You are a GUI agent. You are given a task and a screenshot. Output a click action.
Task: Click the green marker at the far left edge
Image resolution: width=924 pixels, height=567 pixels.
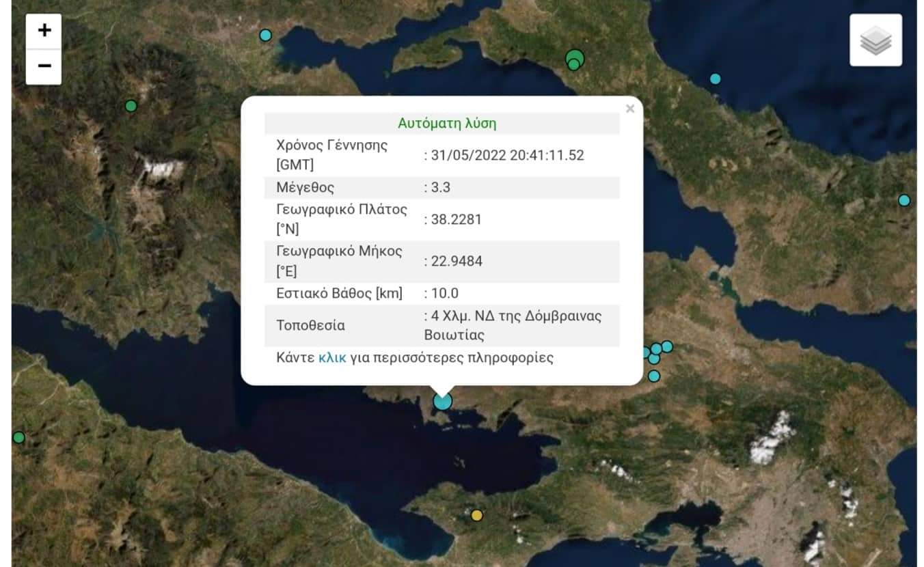pyautogui.click(x=19, y=437)
